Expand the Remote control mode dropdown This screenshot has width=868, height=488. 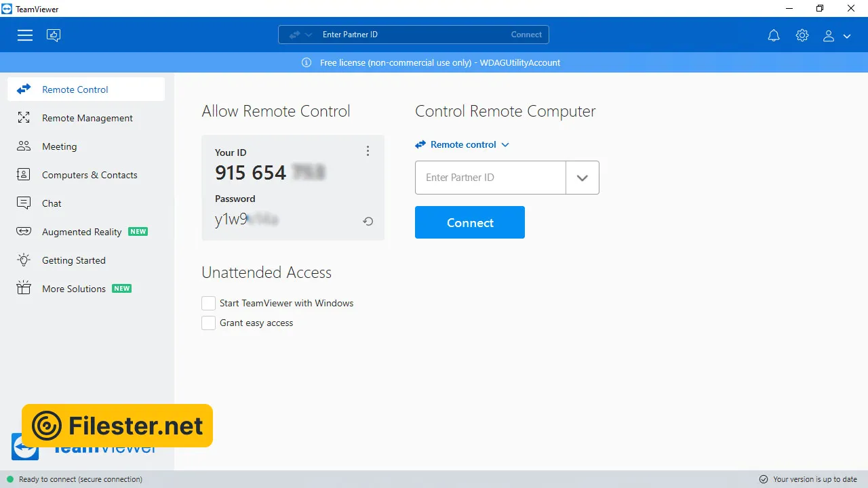click(x=463, y=144)
